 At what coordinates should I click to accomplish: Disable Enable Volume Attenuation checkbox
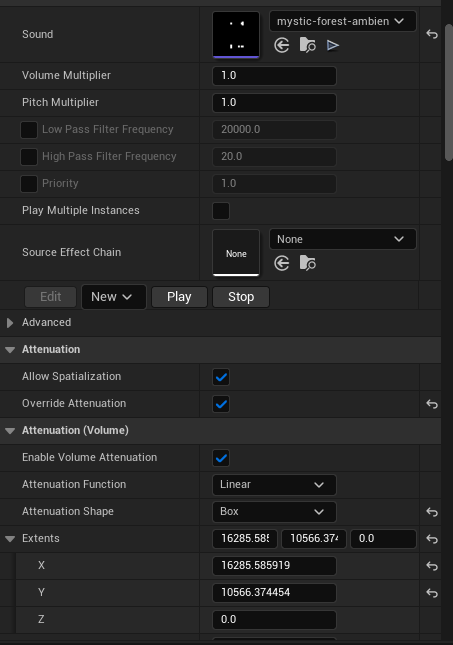pyautogui.click(x=221, y=458)
